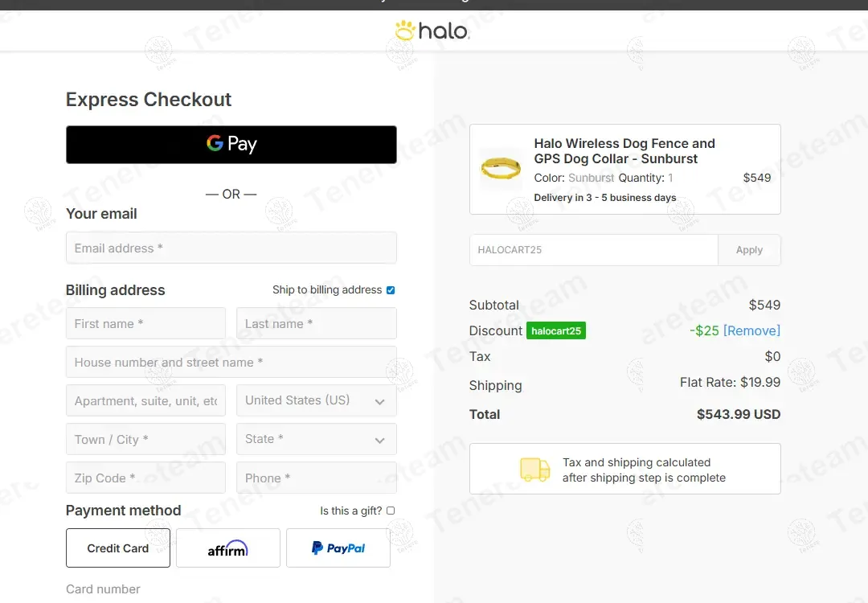Screen dimensions: 868x603
Task: Click the halocart25 green discount badge
Action: (556, 330)
